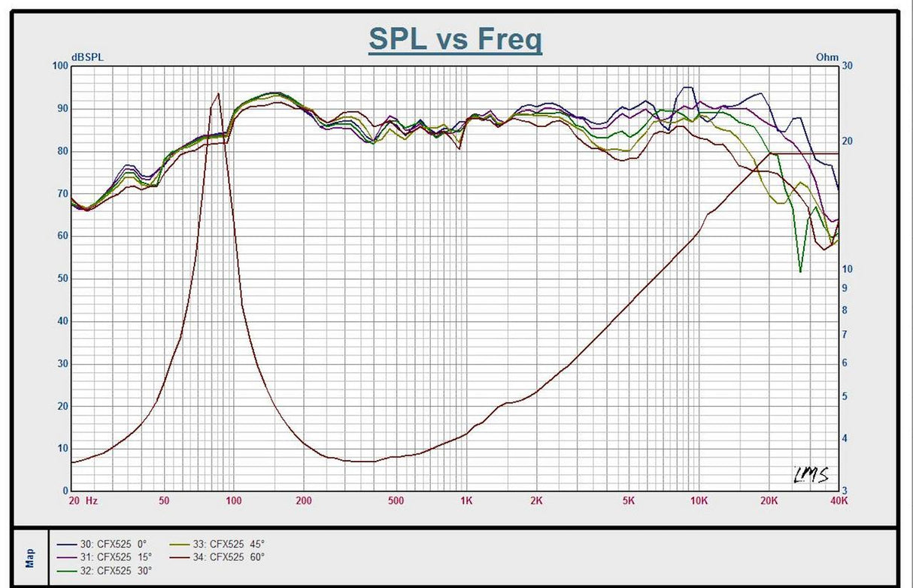This screenshot has width=913, height=588.
Task: Click the impedance curve peak near 90 Hz
Action: tap(218, 94)
